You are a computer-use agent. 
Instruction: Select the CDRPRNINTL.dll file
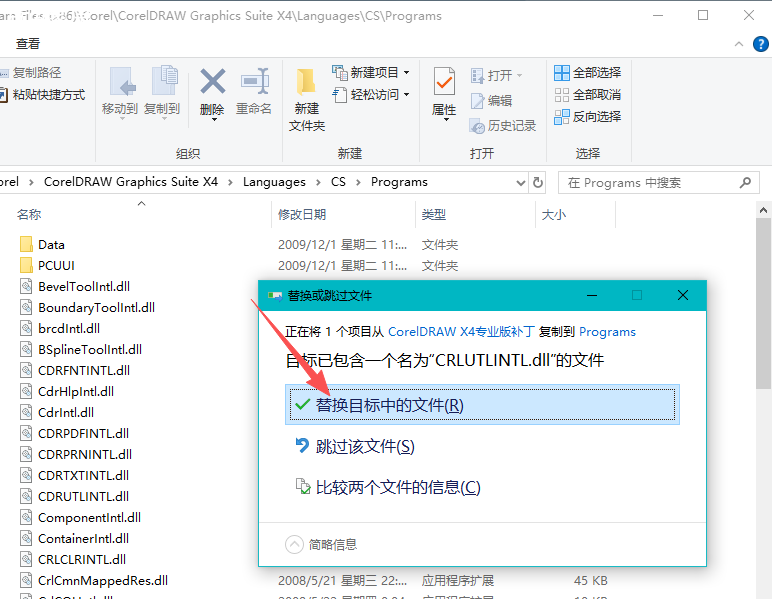(76, 454)
